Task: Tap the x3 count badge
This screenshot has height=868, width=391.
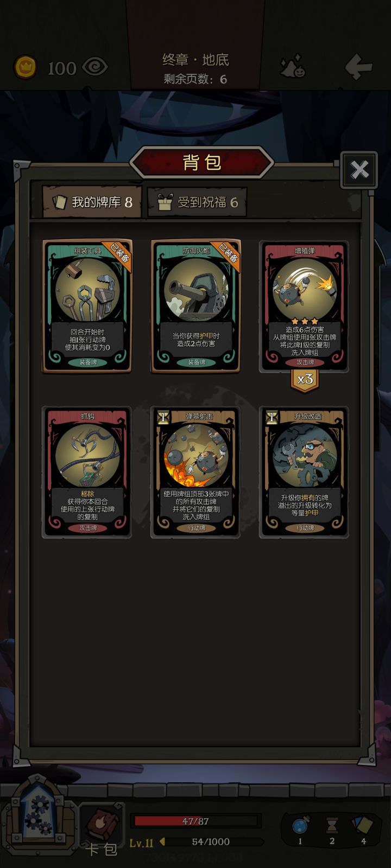Action: [304, 379]
